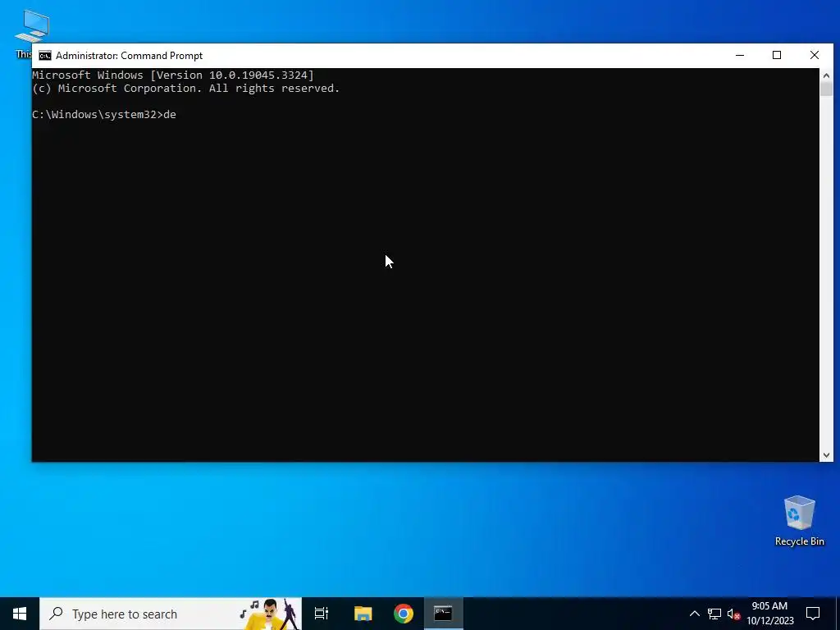Click the Microsoft Corporation copyright line
Viewport: 840px width, 630px height.
[x=186, y=89]
